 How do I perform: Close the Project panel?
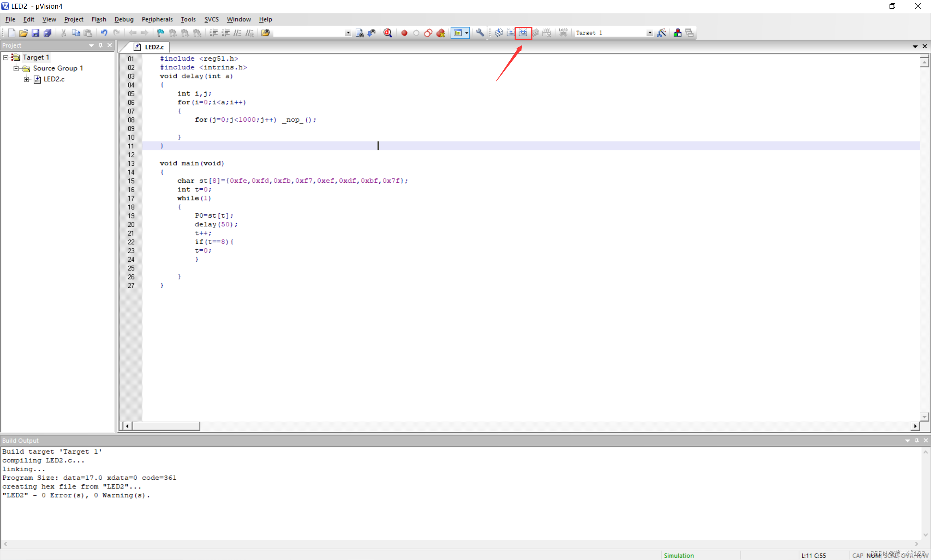109,45
